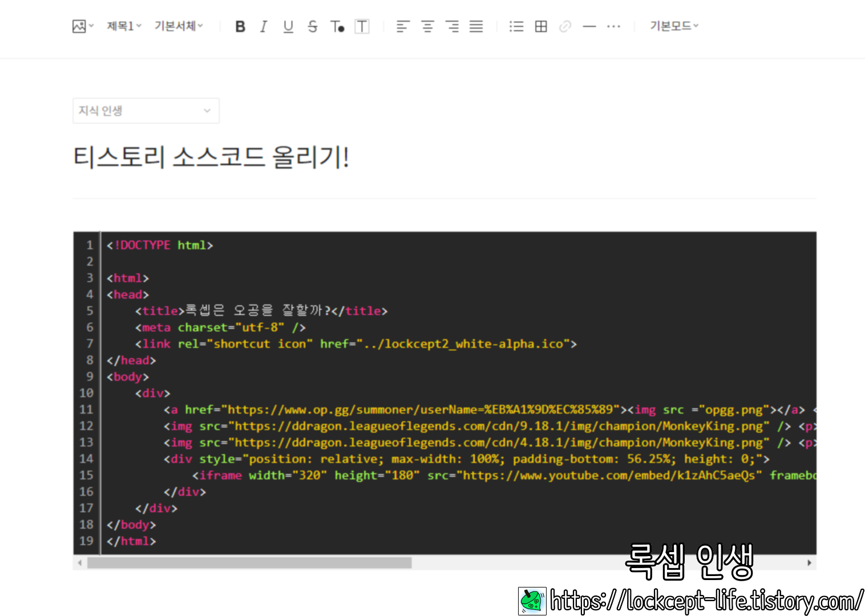Open the 기본서체 font dropdown

click(x=179, y=26)
